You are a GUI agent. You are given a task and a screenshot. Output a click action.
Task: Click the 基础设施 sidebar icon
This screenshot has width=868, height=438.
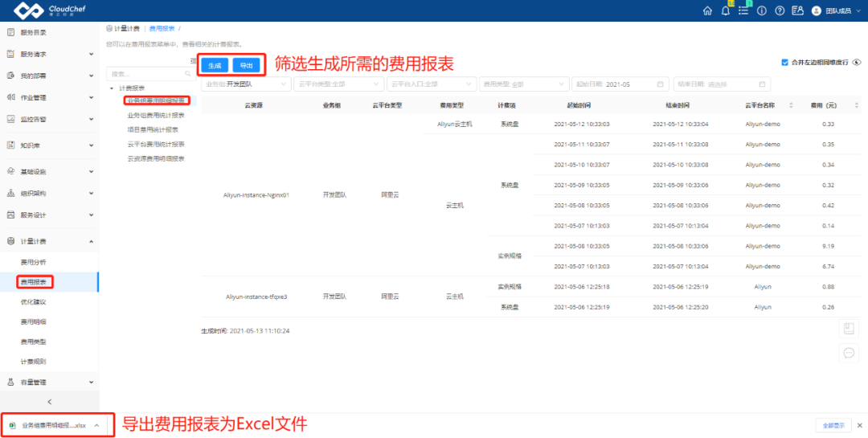pos(10,172)
